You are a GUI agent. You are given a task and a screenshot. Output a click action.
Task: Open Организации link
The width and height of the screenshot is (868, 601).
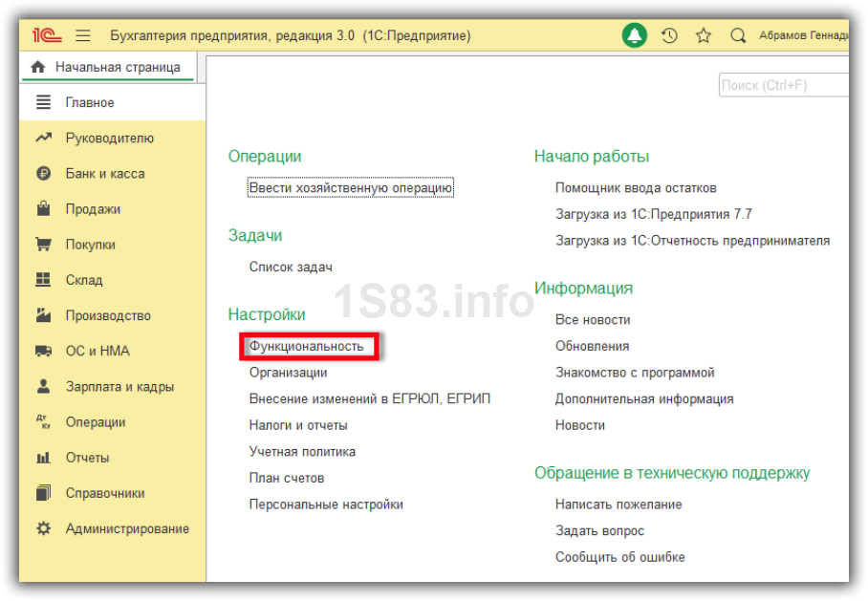pyautogui.click(x=288, y=373)
